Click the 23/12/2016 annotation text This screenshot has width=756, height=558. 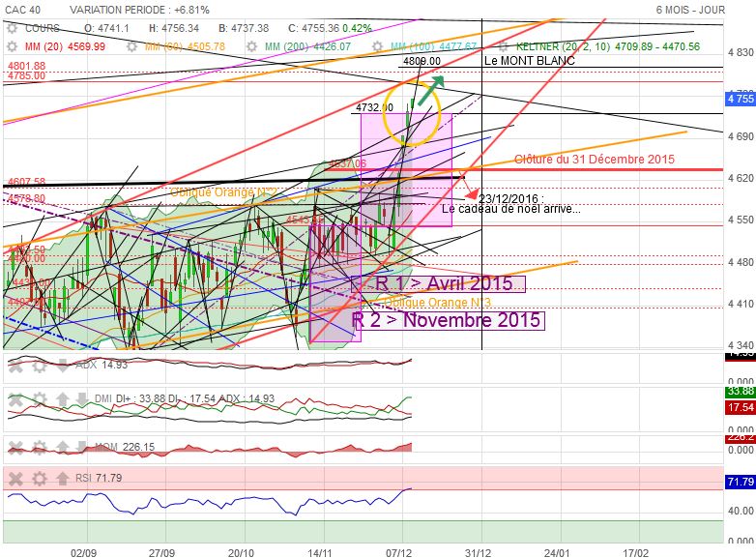click(511, 198)
